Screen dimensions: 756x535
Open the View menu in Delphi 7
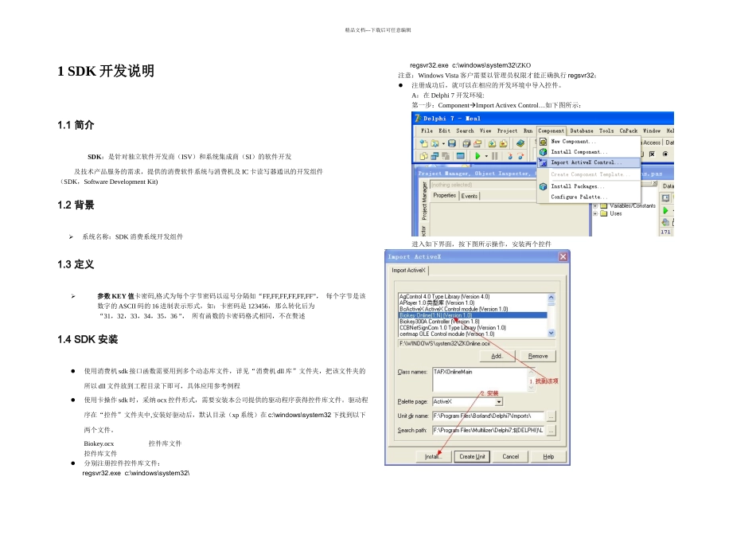pos(485,131)
